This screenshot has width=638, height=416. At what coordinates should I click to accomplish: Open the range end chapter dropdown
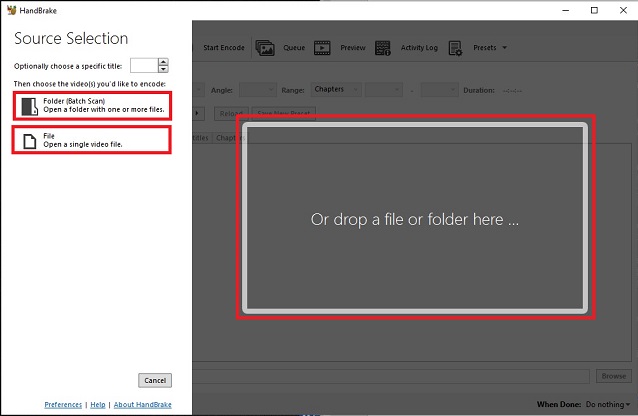[x=439, y=90]
